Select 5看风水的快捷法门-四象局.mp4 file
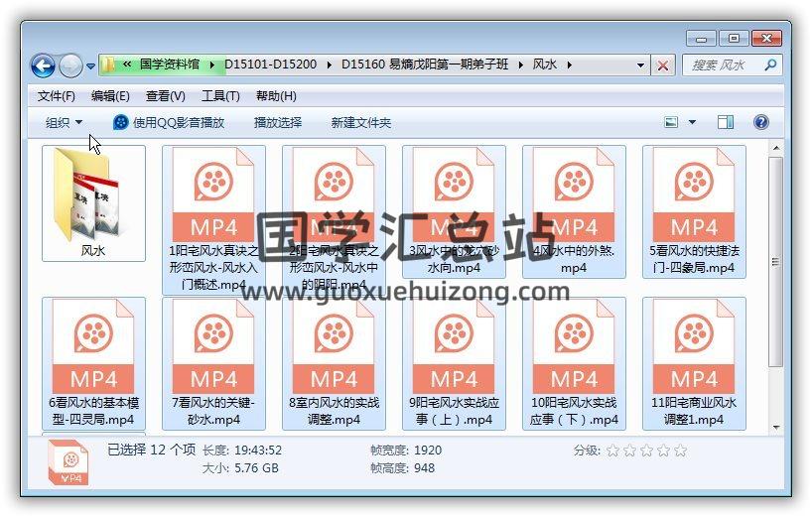Image resolution: width=812 pixels, height=517 pixels. 695,211
